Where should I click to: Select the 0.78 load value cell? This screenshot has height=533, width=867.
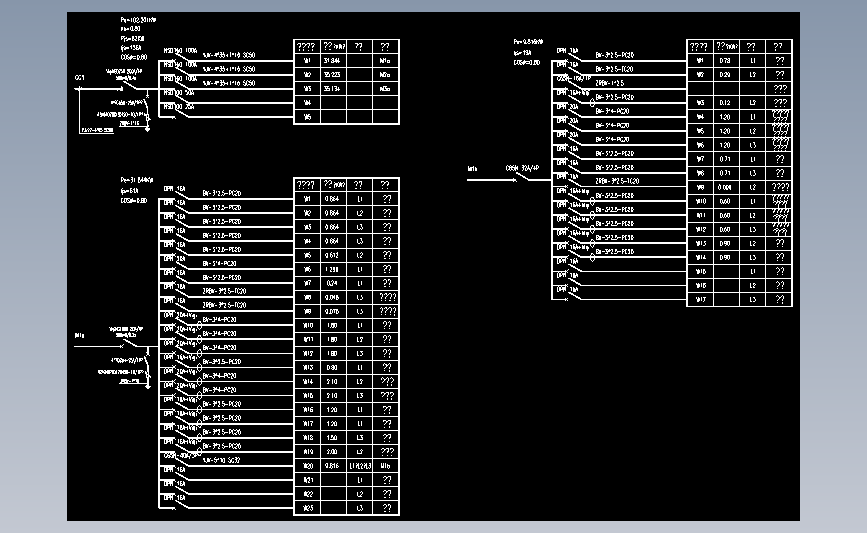click(x=726, y=61)
